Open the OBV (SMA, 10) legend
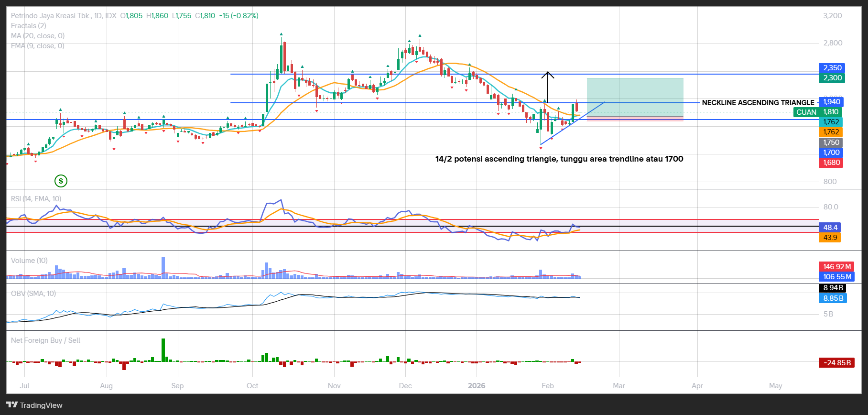Screen dimensions: 868x415 point(33,294)
